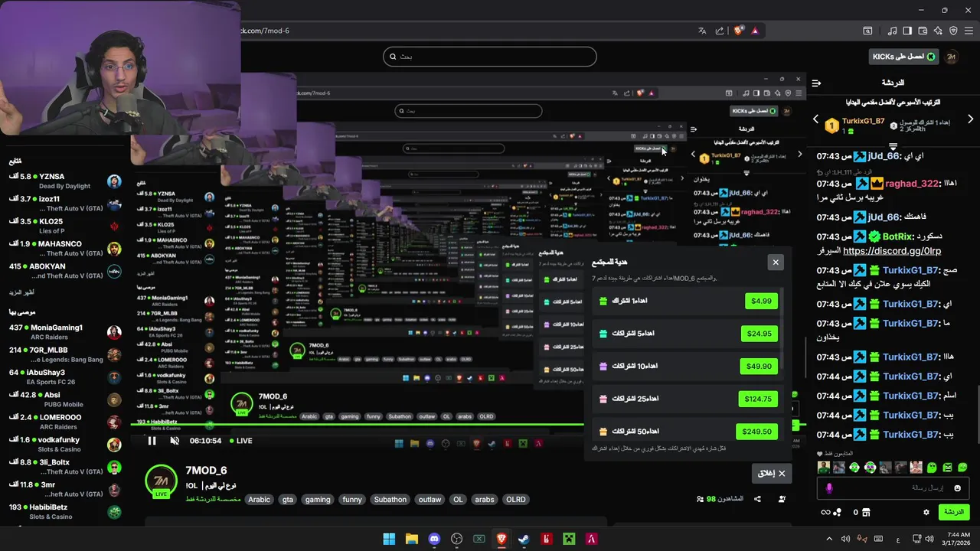
Task: Select Arabic tag below main channel title
Action: click(x=259, y=499)
